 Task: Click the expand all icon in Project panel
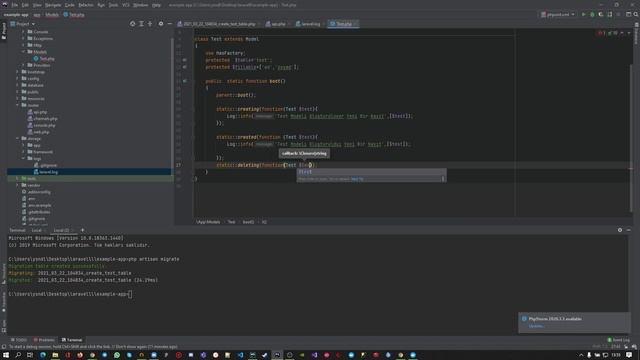[x=141, y=24]
